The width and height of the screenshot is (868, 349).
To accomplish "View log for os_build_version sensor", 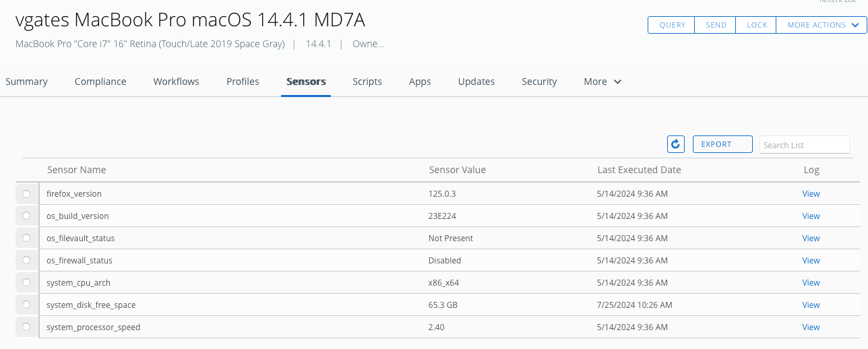I will click(x=811, y=216).
